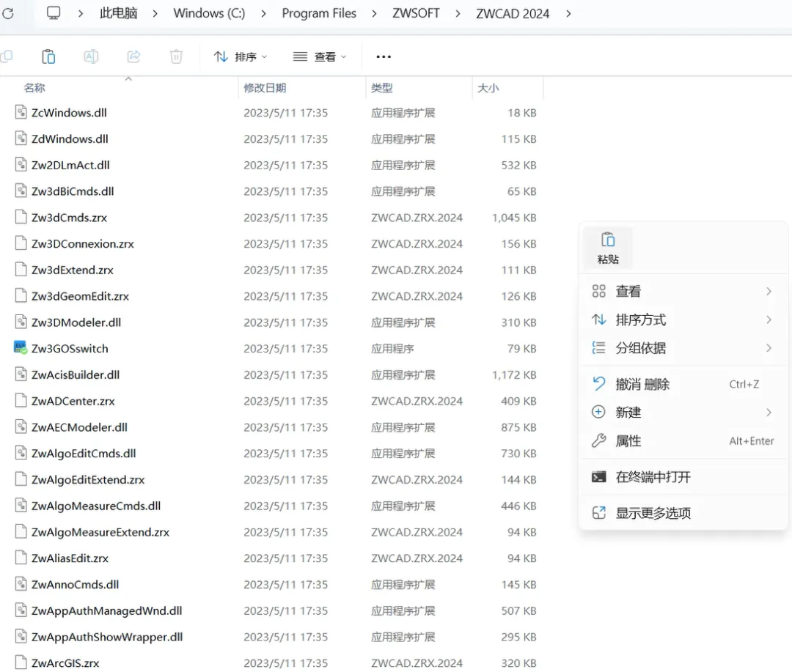
Task: Click the refresh icon in address bar
Action: 8,13
